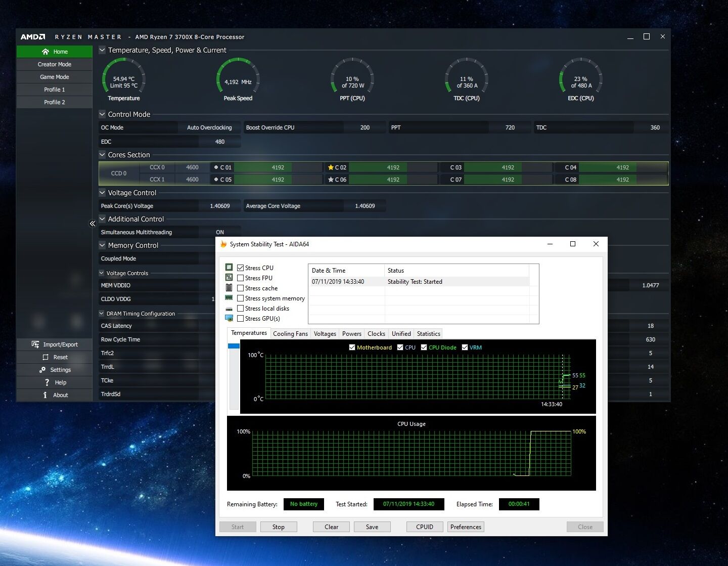Screen dimensions: 728x566
Task: Click the About info icon
Action: pos(45,395)
